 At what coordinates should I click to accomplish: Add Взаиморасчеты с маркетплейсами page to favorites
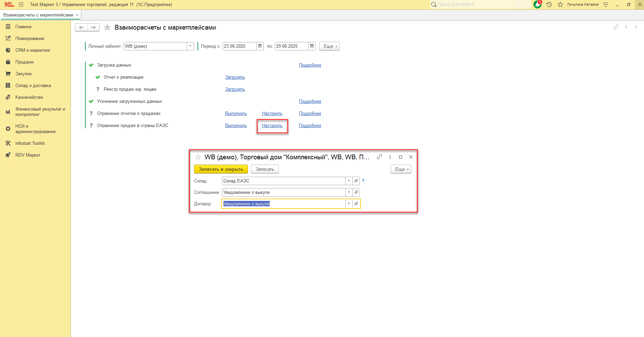click(107, 28)
